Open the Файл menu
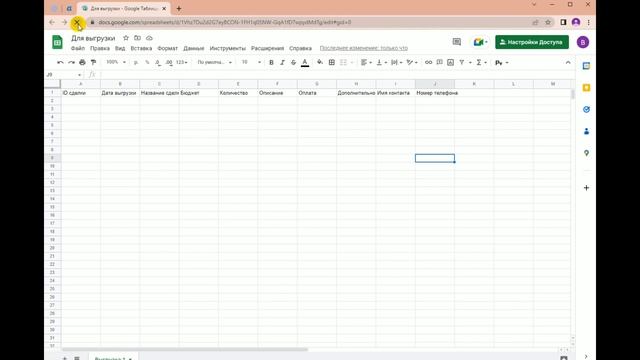The image size is (640, 360). (x=78, y=48)
